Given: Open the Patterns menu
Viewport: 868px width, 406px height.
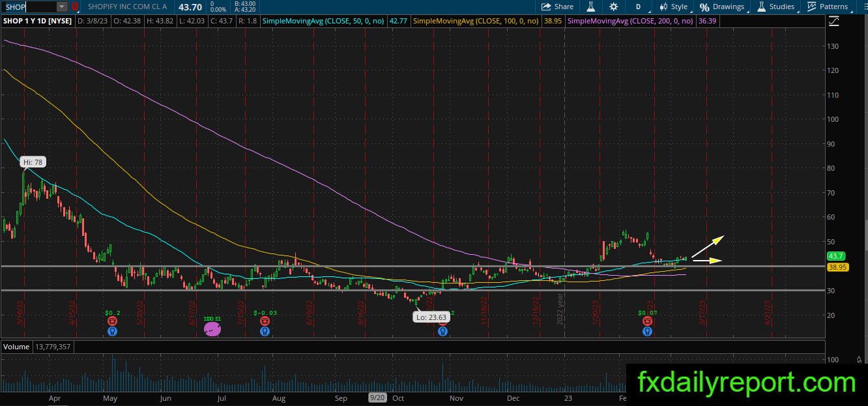Looking at the screenshot, I should pos(828,7).
